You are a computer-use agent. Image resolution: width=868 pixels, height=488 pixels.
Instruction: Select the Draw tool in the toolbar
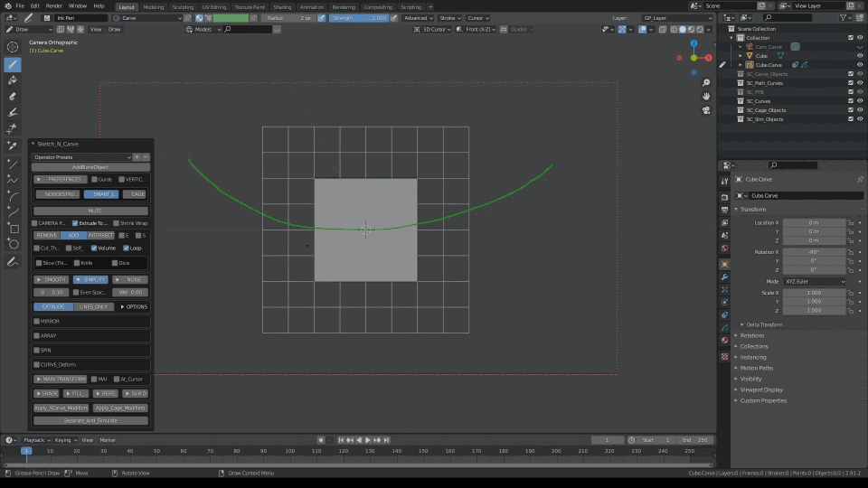pos(13,64)
